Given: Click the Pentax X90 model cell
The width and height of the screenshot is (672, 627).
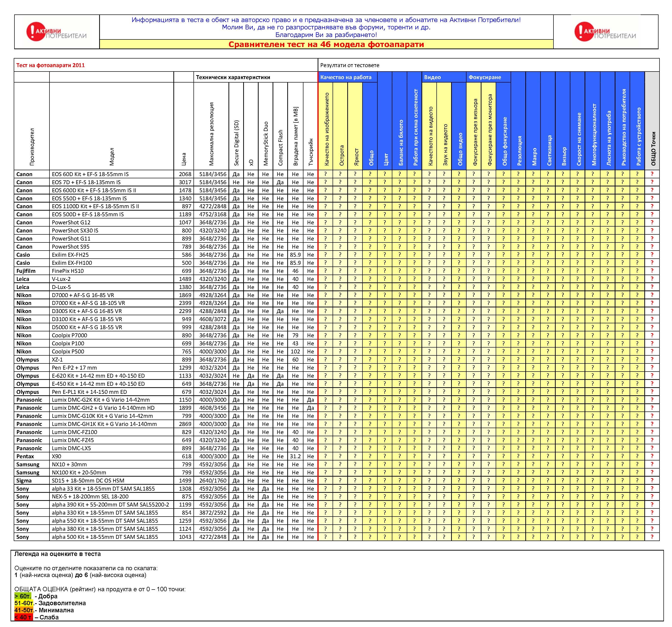Looking at the screenshot, I should (57, 456).
